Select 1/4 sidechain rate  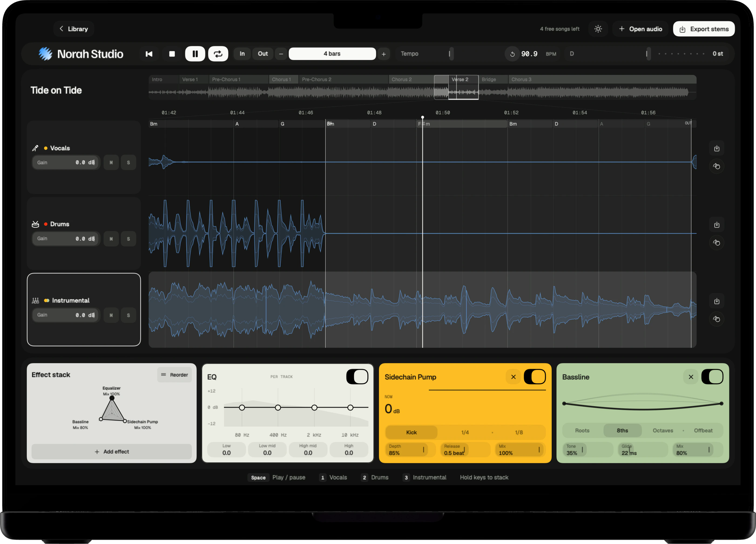click(465, 432)
